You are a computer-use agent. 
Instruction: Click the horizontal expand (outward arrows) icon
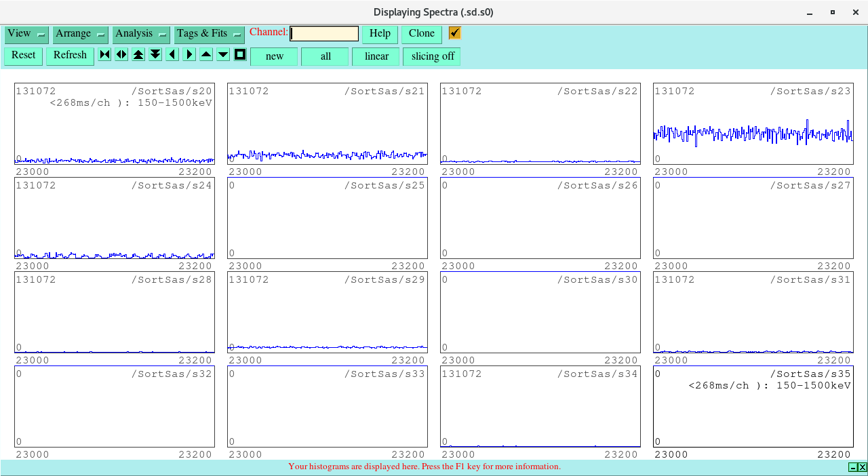coord(121,55)
